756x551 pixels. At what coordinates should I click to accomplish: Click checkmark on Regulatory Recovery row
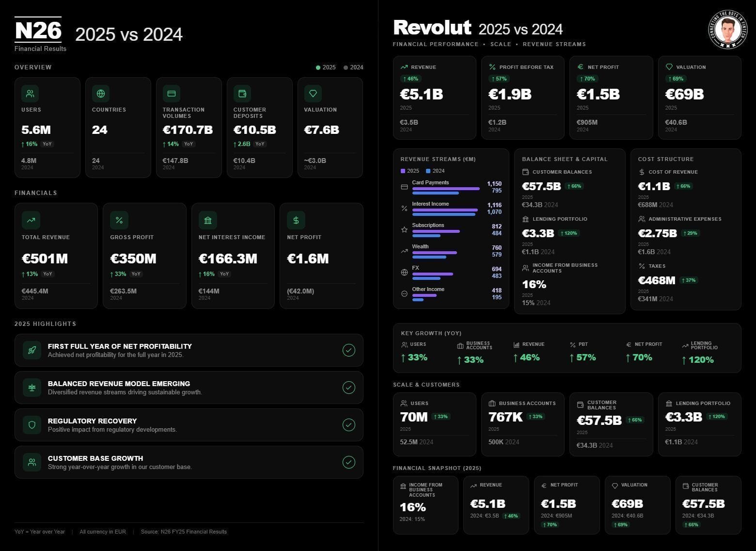click(x=349, y=425)
